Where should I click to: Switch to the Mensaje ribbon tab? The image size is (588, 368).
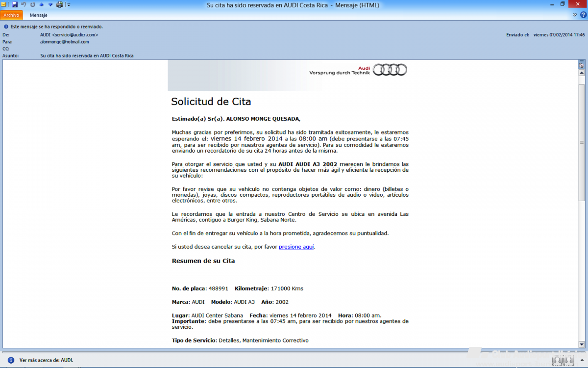point(38,15)
